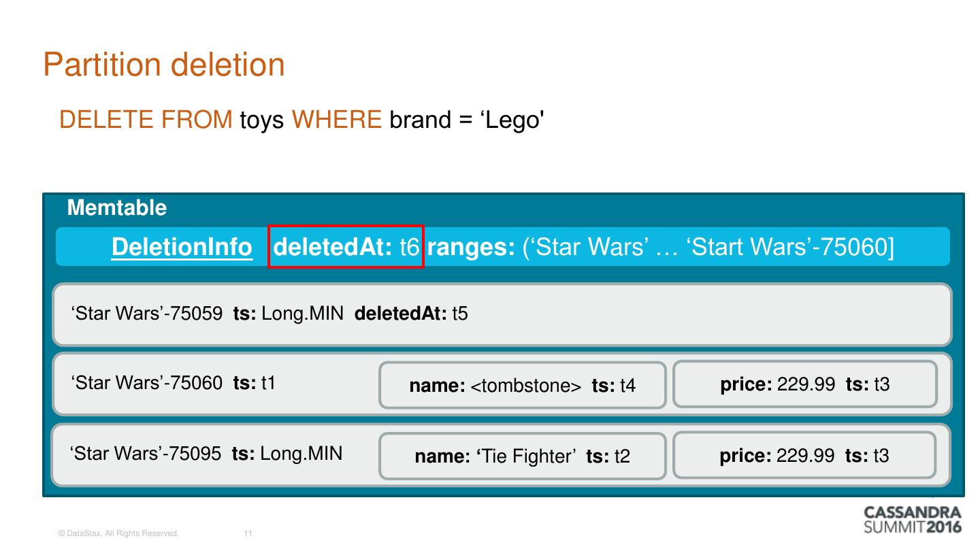This screenshot has width=980, height=551.
Task: Click the 'Star Wars'-75059 row key
Action: [x=147, y=314]
